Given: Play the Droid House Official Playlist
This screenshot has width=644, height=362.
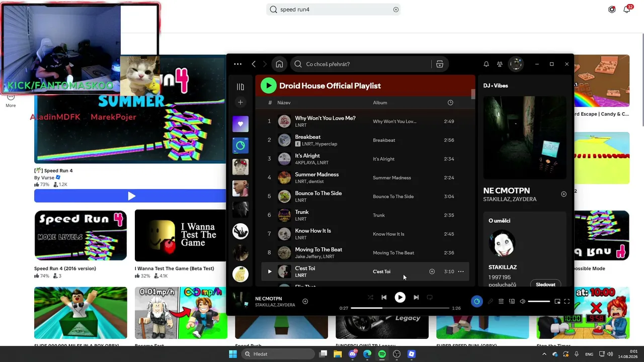Looking at the screenshot, I should (x=269, y=85).
